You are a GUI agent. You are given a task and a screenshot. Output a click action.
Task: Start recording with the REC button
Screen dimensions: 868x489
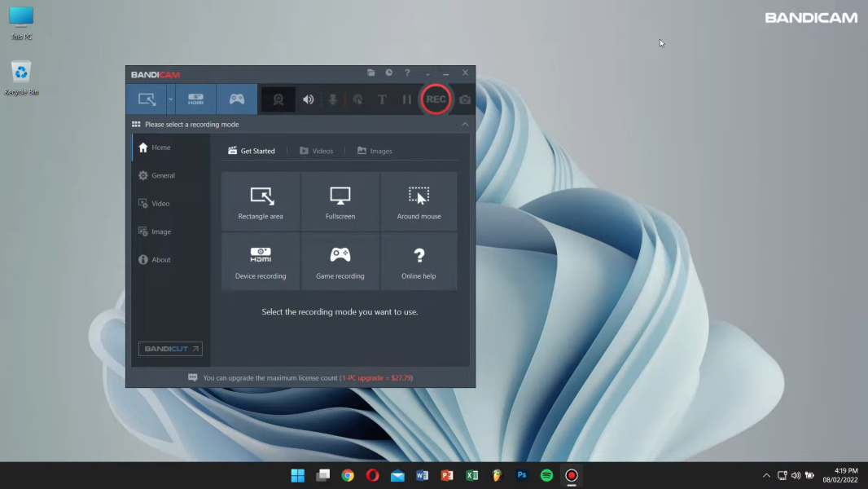pos(436,99)
